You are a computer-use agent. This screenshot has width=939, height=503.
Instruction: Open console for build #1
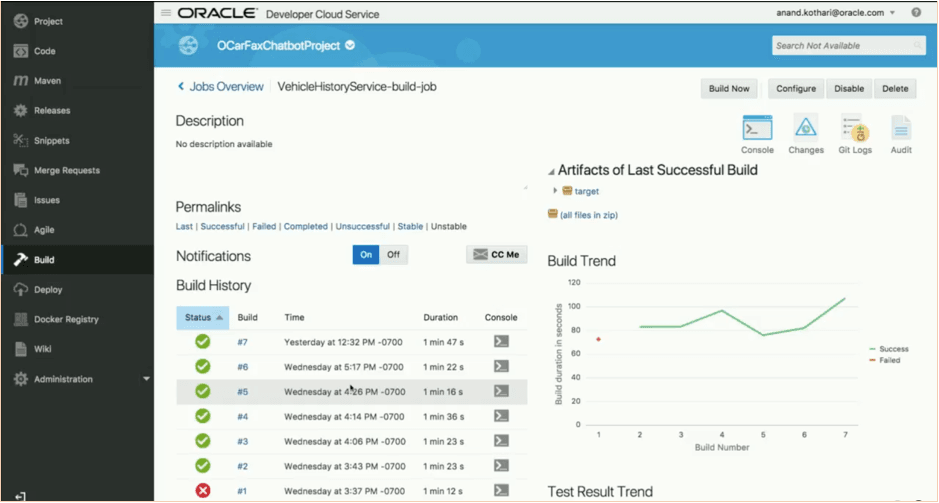501,490
